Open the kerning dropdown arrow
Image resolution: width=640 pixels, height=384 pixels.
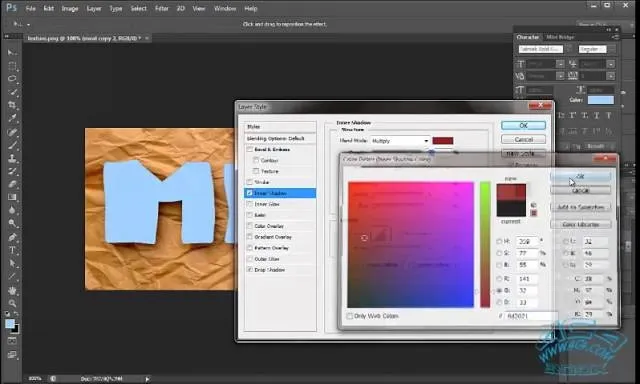point(560,76)
